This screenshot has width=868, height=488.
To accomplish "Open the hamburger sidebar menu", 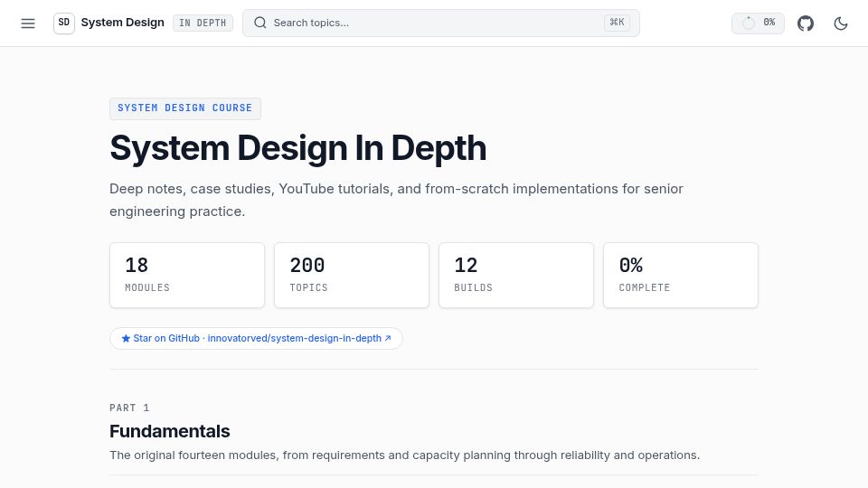I will [x=28, y=23].
